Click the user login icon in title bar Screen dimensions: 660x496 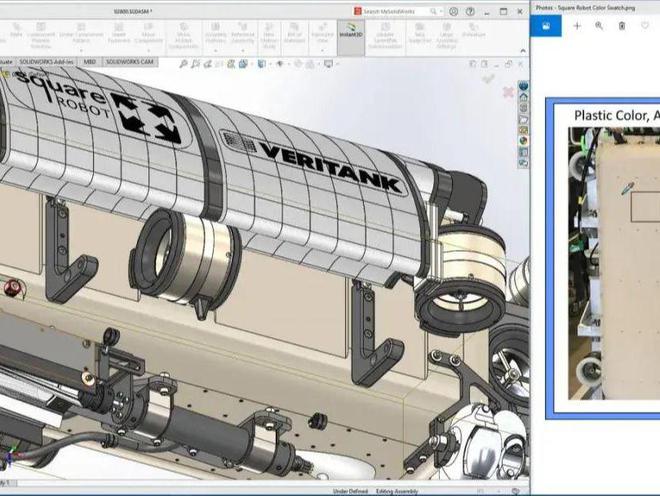(453, 12)
